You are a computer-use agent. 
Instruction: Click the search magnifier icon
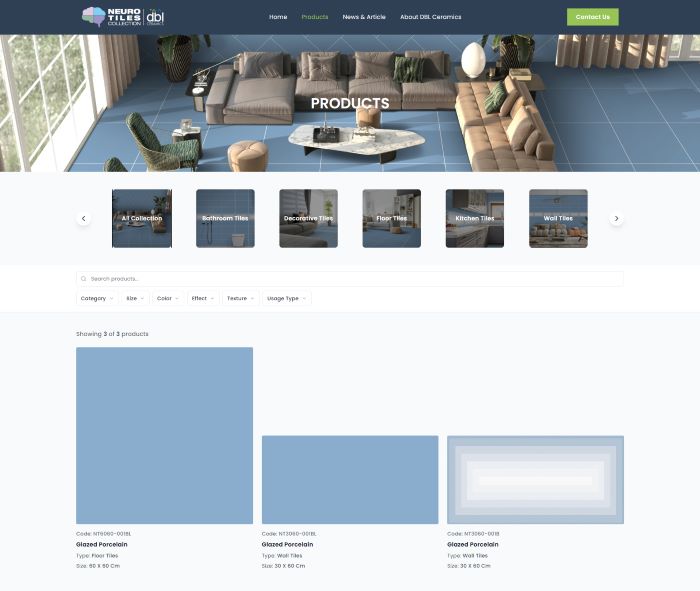pos(83,279)
